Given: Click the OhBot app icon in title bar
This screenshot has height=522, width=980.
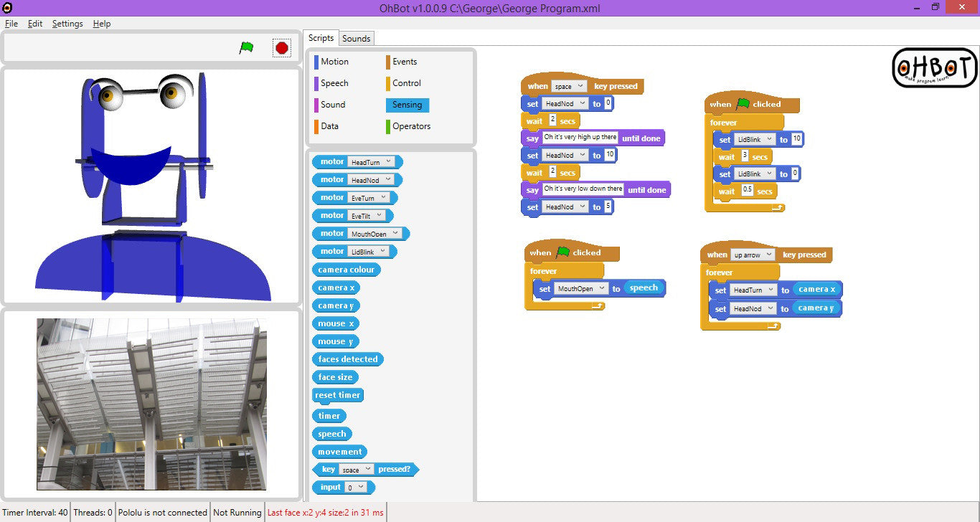Looking at the screenshot, I should [8, 8].
